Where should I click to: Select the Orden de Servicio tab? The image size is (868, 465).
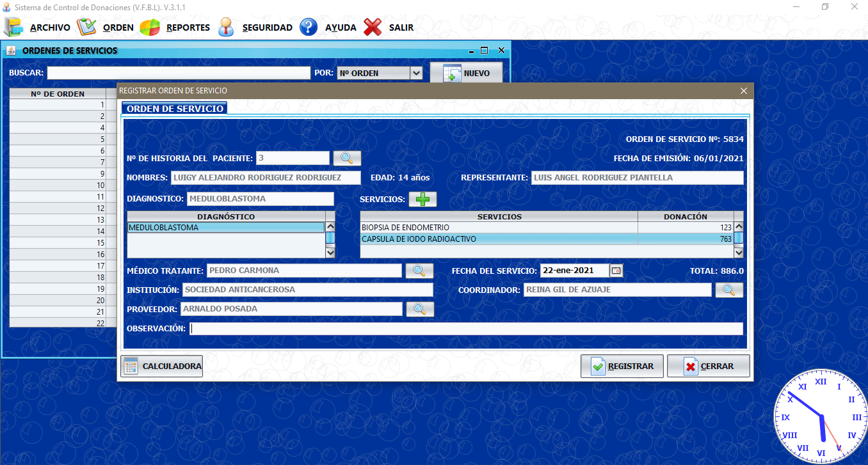tap(175, 109)
